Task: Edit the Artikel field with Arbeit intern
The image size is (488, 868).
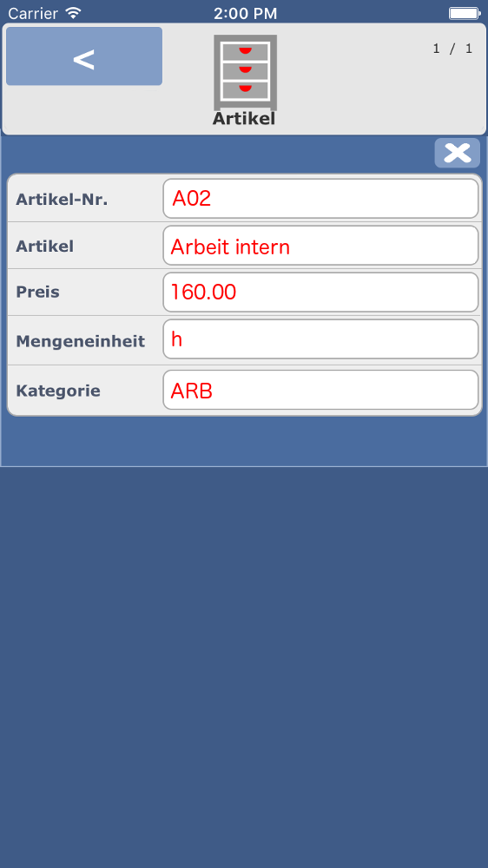Action: point(320,246)
